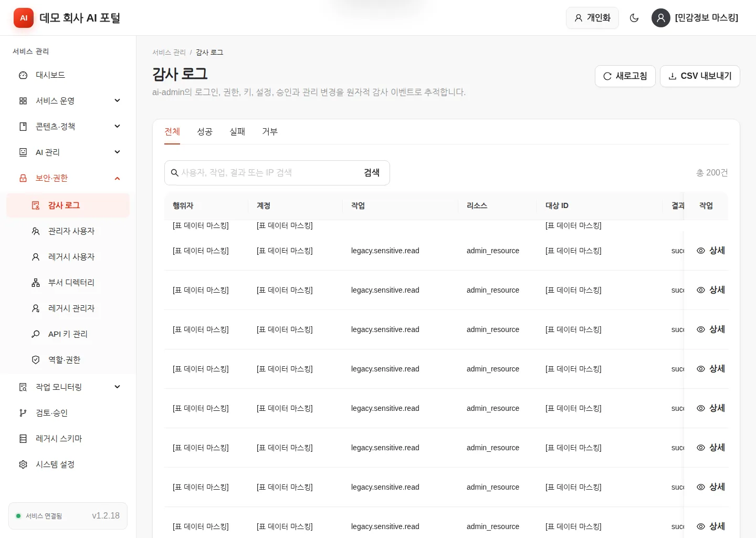
Task: Click the 감사 로그 sidebar icon
Action: pos(36,205)
